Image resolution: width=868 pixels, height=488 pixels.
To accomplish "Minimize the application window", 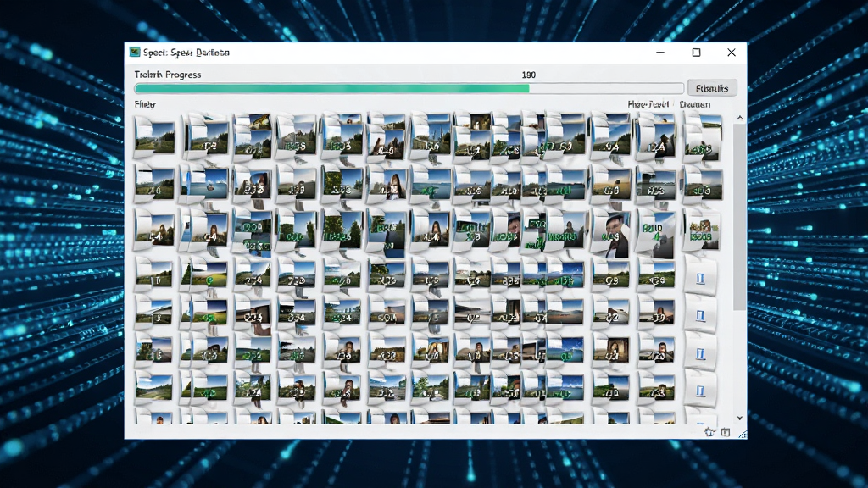I will pos(660,53).
